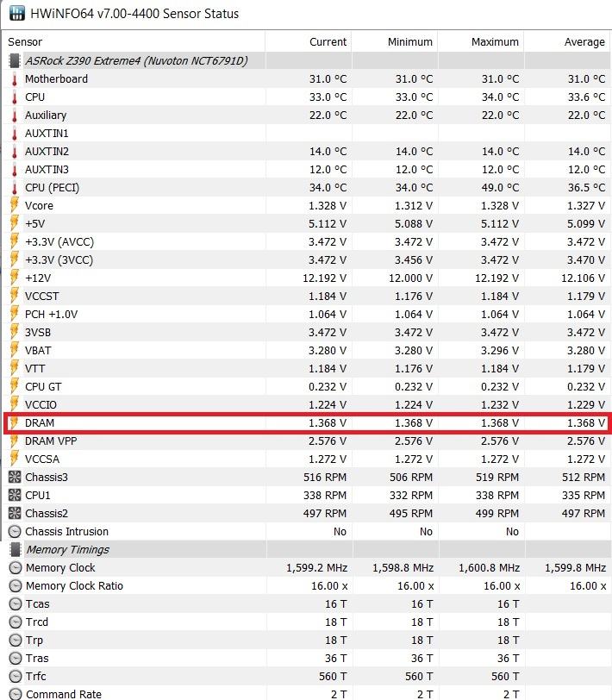This screenshot has height=700, width=612.
Task: Click the VCCSA lightning bolt icon
Action: (x=15, y=459)
